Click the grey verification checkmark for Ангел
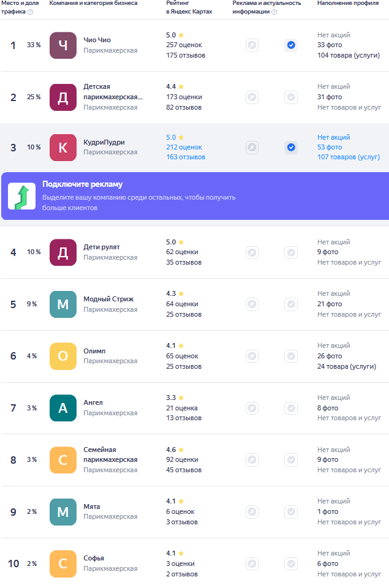This screenshot has height=588, width=389. 291,408
